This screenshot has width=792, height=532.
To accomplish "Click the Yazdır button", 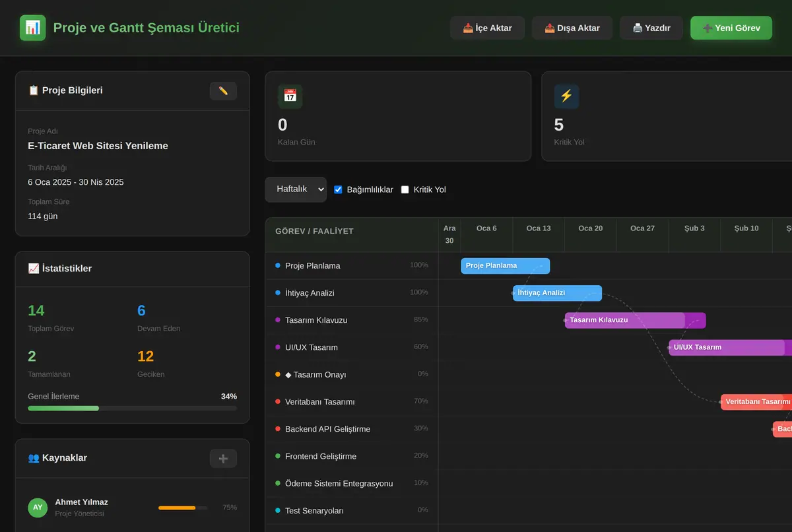I will coord(651,28).
